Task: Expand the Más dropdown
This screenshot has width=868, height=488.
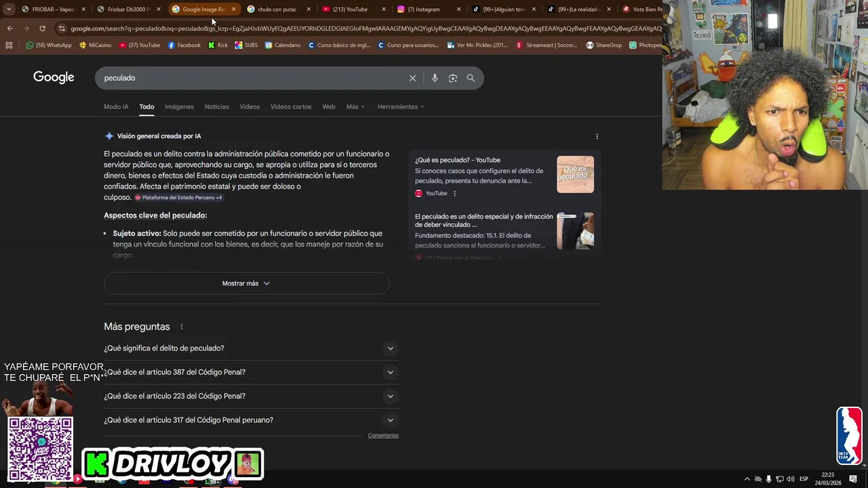Action: point(355,106)
